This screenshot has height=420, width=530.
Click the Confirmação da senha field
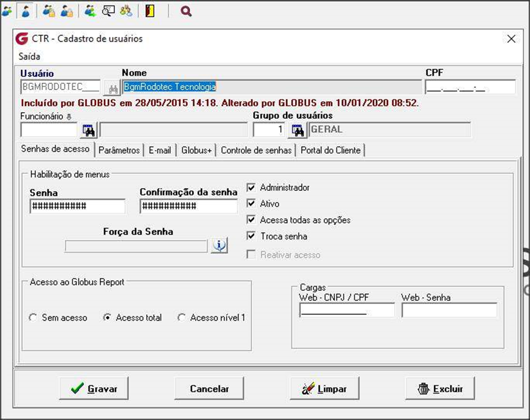point(189,206)
